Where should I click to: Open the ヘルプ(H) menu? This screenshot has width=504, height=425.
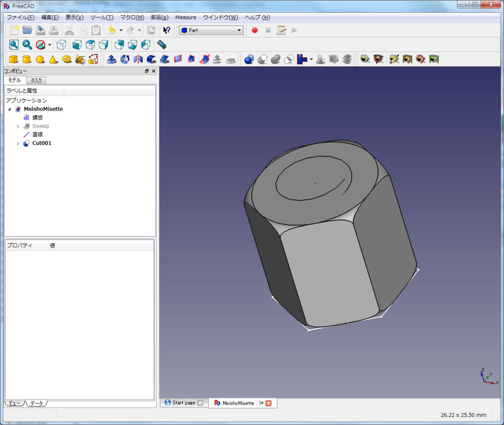[x=257, y=17]
